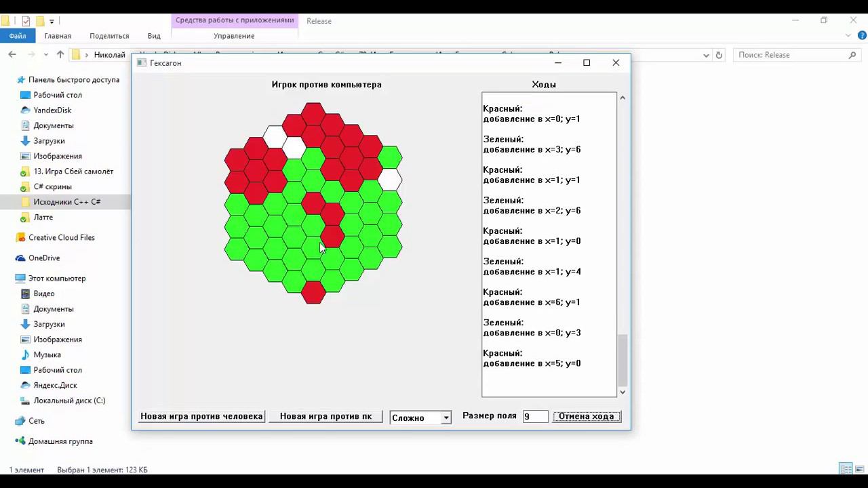This screenshot has width=868, height=488.
Task: Switch to Вид ribbon tab
Action: pos(154,36)
